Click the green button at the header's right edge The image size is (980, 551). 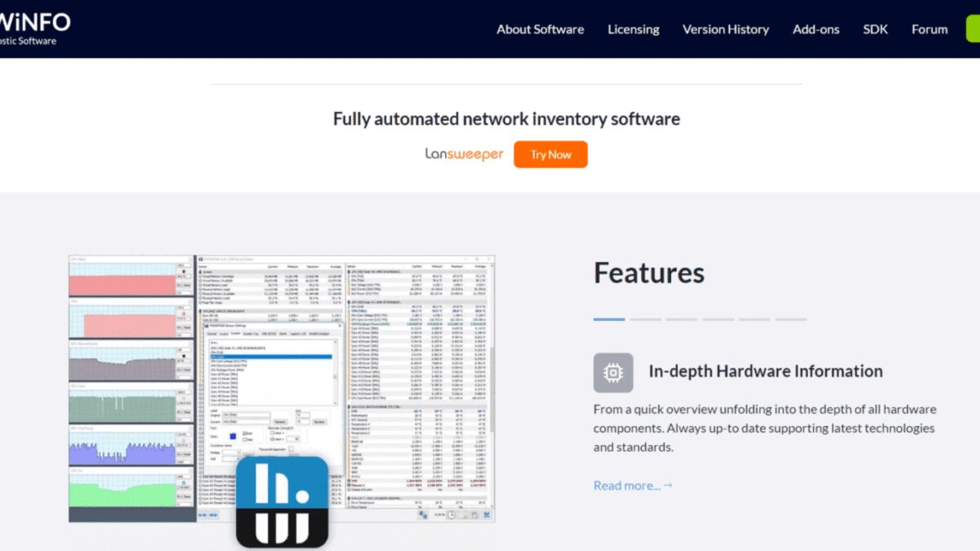[x=973, y=29]
